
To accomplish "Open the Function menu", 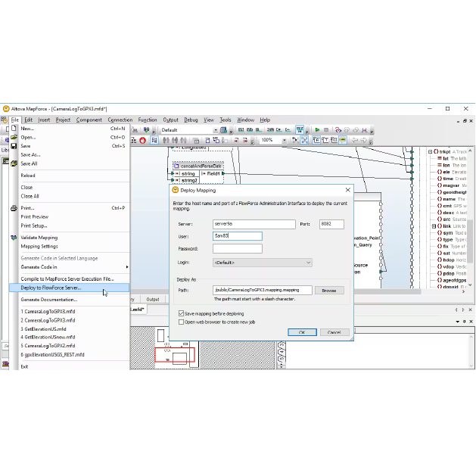I will click(x=148, y=120).
